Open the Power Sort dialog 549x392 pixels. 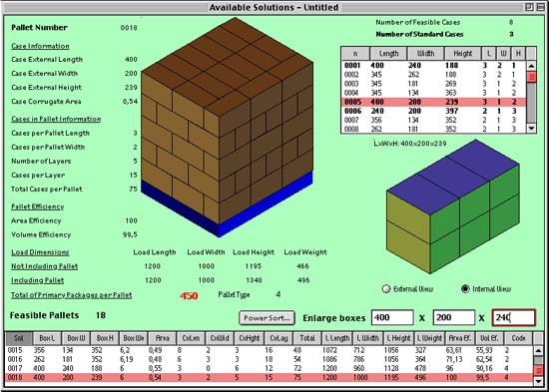click(267, 318)
